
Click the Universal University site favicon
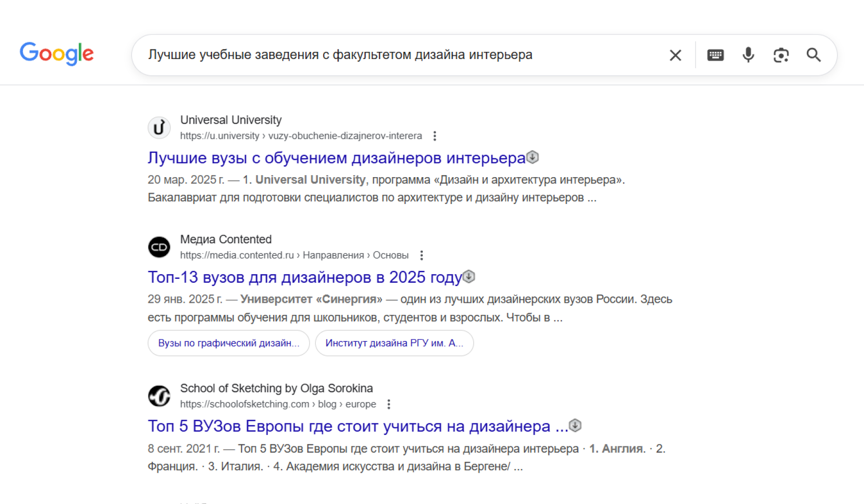[159, 128]
